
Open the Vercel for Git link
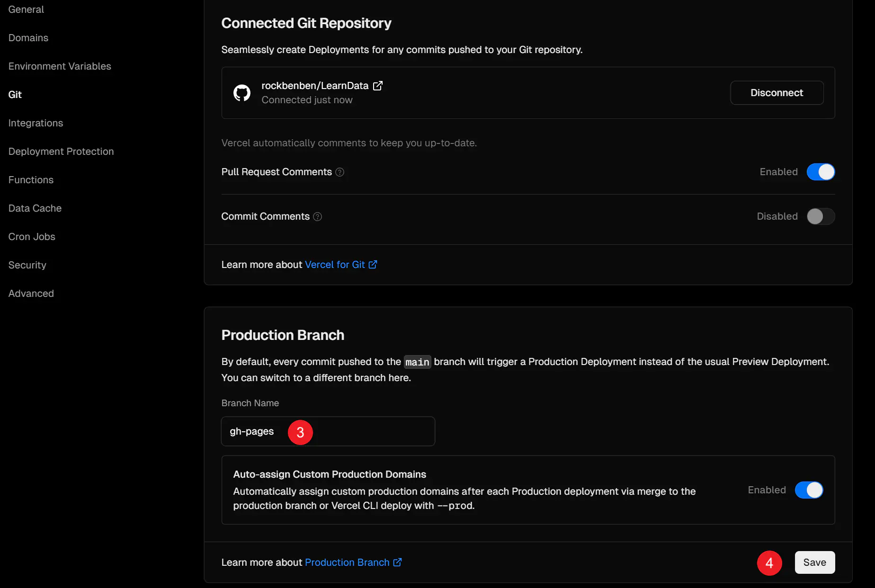335,265
